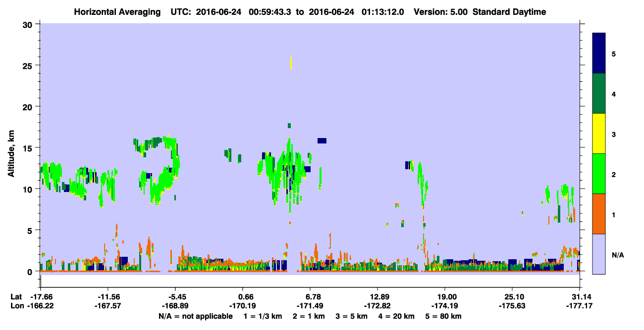Click the longitude value '-166.22'
This screenshot has height=330, width=644.
coord(41,306)
